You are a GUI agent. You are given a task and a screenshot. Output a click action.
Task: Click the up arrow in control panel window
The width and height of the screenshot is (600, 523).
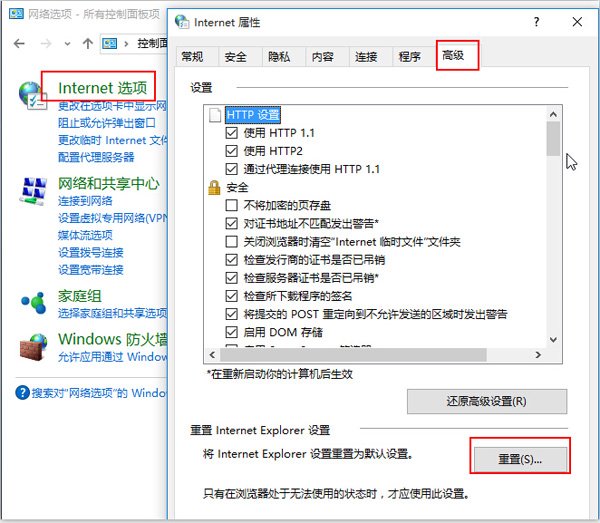[88, 44]
